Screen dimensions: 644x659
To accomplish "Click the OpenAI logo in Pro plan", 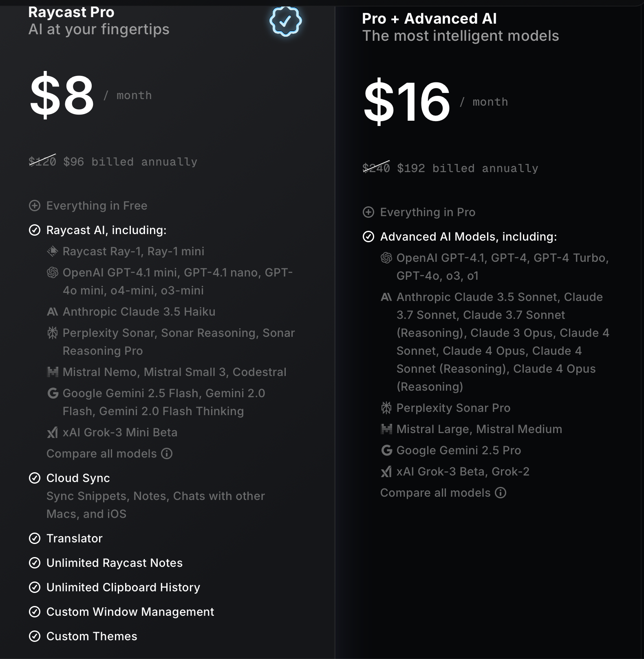I will click(53, 272).
